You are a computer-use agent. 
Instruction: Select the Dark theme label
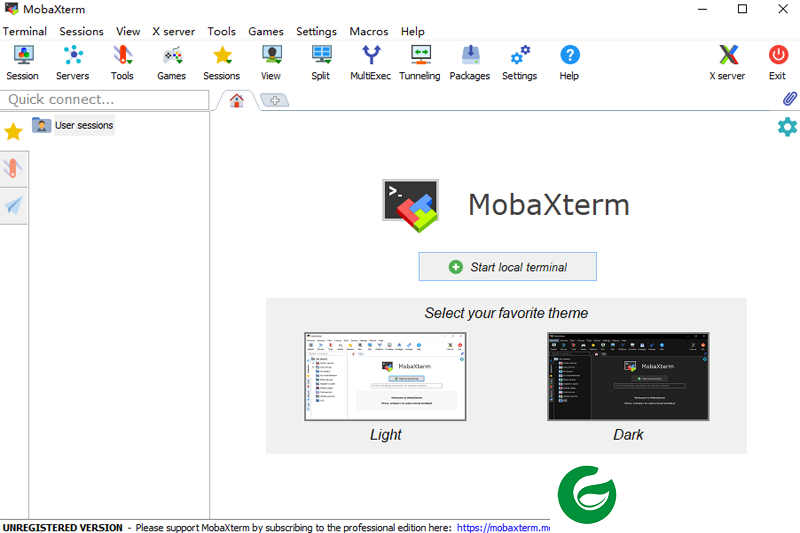pyautogui.click(x=628, y=435)
